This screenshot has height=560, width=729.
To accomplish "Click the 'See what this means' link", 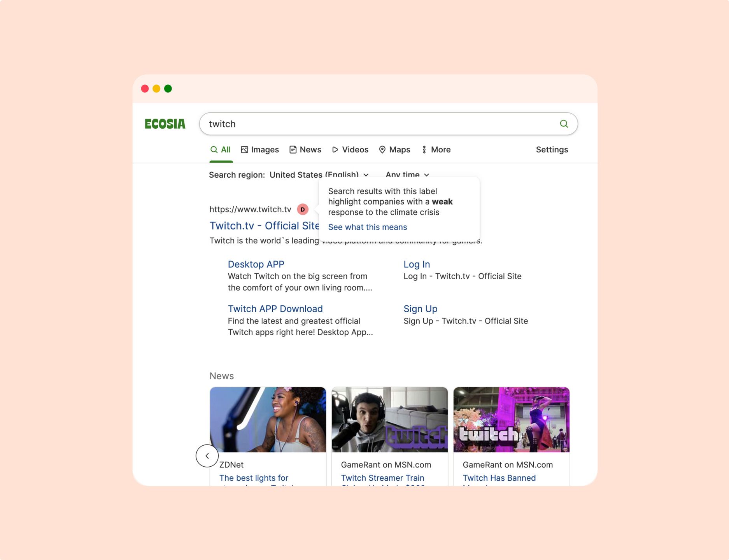I will [368, 227].
